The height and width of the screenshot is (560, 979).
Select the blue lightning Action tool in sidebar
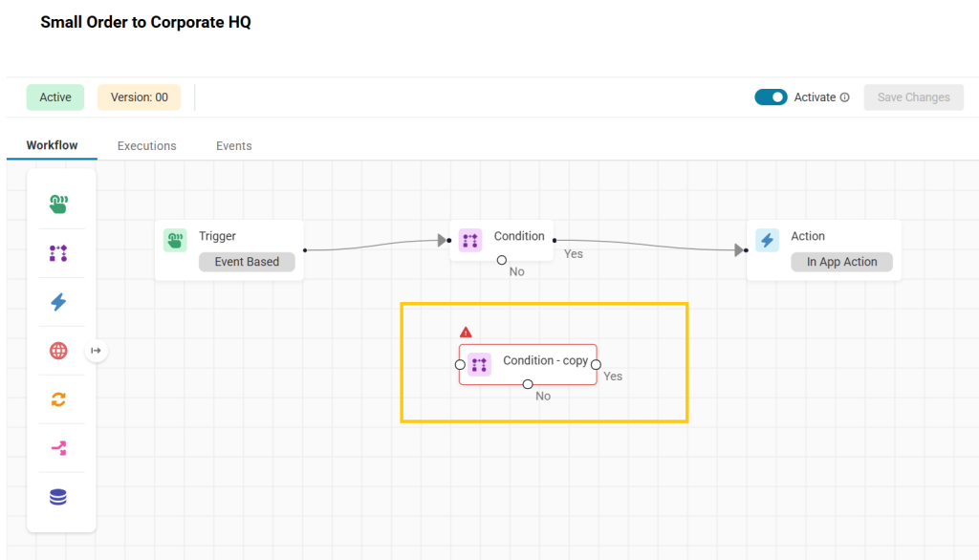58,302
